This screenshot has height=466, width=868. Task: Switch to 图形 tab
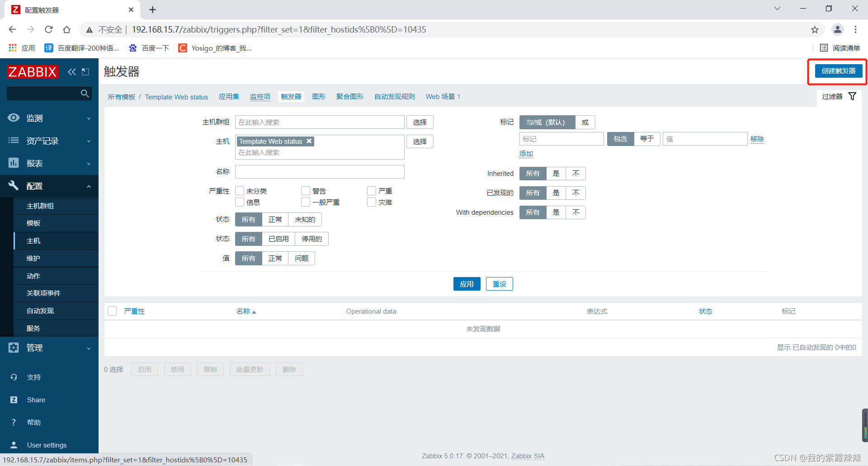[x=319, y=97]
